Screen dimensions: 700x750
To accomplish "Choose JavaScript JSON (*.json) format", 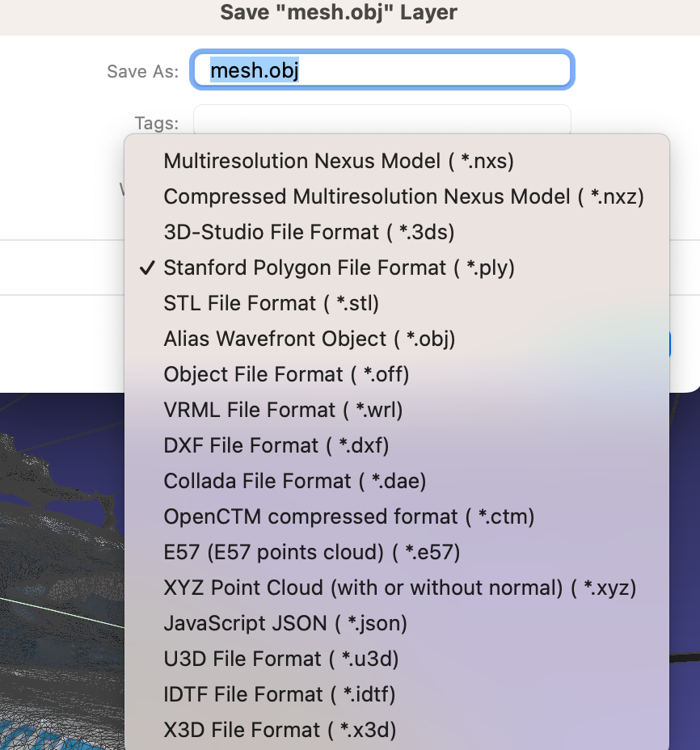I will click(x=285, y=623).
